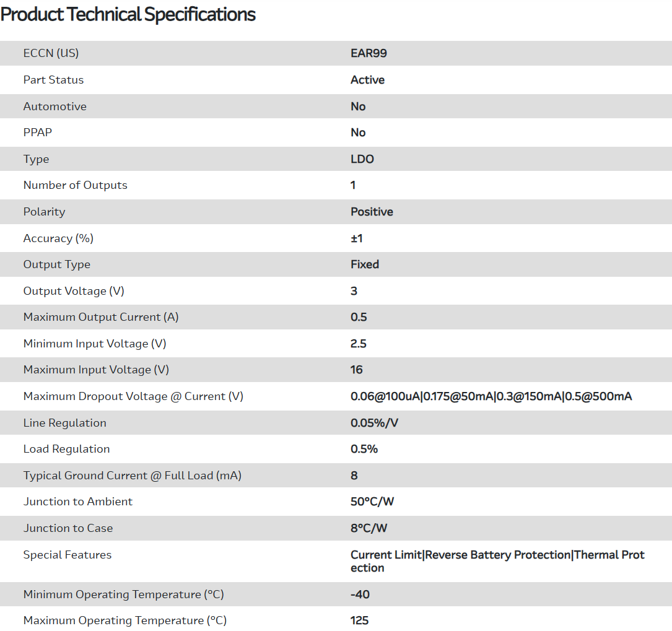Click the Active part status value
Image resolution: width=672 pixels, height=631 pixels.
coord(367,80)
